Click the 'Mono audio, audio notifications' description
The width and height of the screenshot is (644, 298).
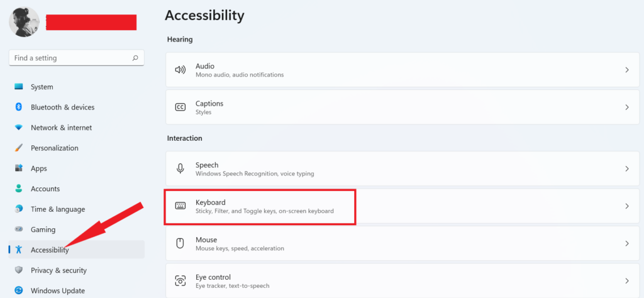coord(240,75)
